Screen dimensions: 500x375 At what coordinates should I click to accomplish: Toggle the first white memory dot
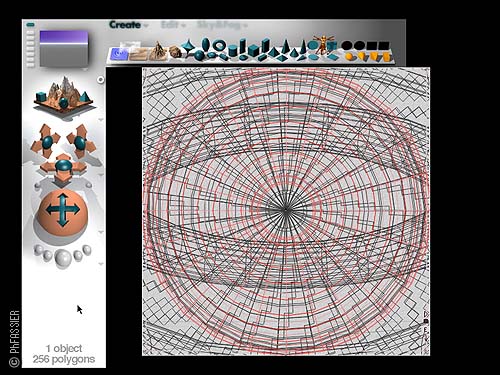pyautogui.click(x=30, y=32)
